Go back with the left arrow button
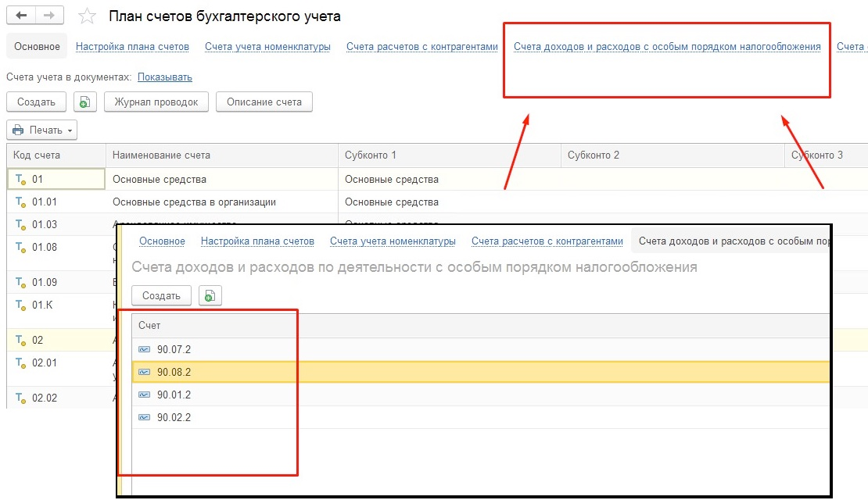This screenshot has width=868, height=500. point(21,16)
